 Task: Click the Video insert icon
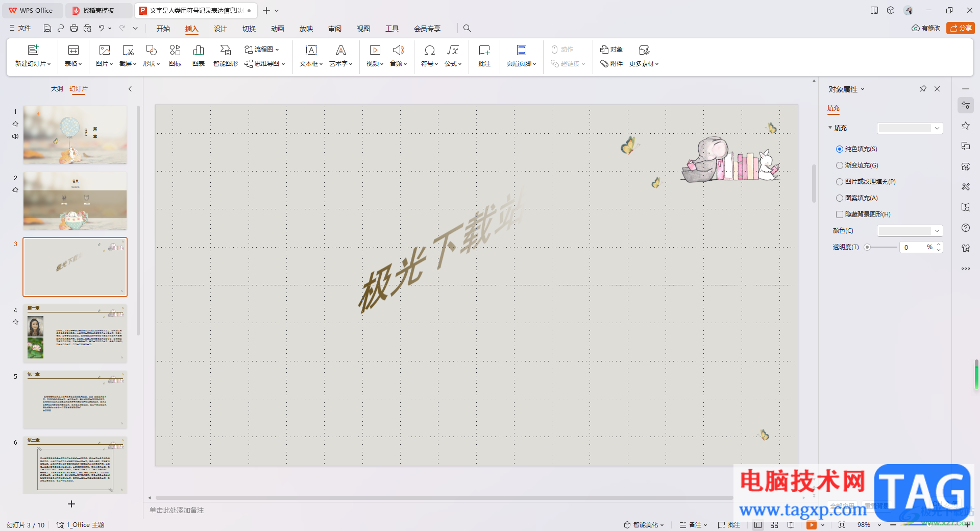pyautogui.click(x=375, y=50)
